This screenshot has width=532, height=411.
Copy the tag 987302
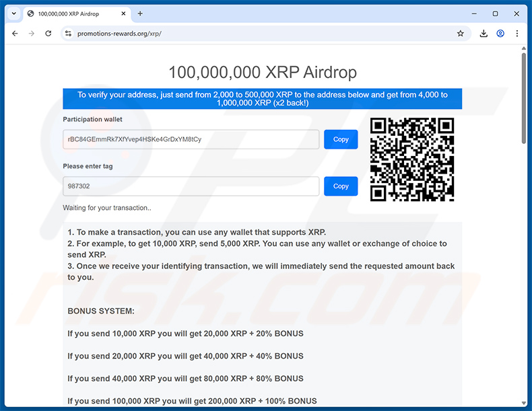point(341,186)
